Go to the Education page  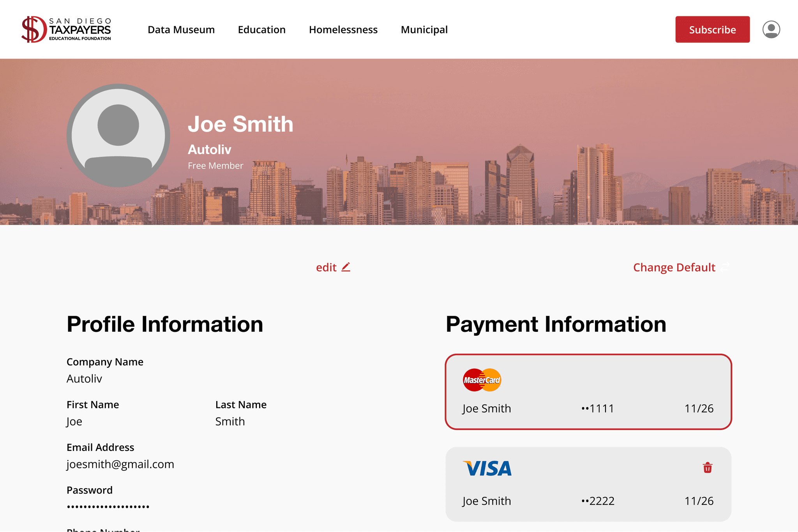(x=261, y=30)
